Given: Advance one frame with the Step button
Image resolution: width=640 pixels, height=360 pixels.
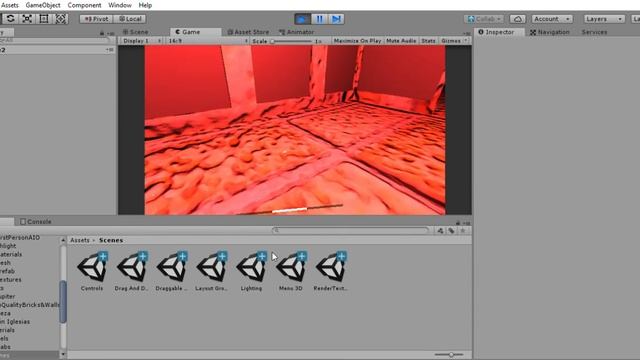Looking at the screenshot, I should [x=336, y=19].
